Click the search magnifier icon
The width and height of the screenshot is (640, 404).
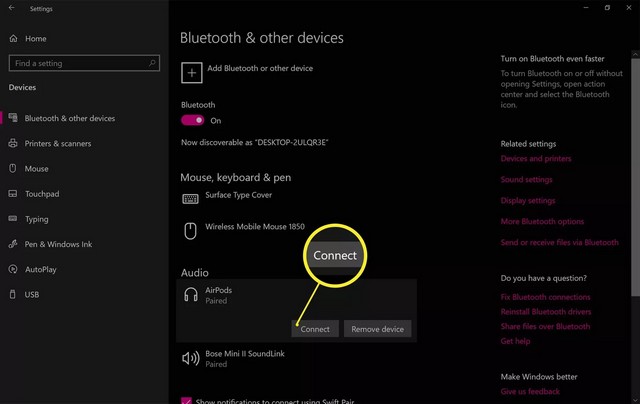152,63
